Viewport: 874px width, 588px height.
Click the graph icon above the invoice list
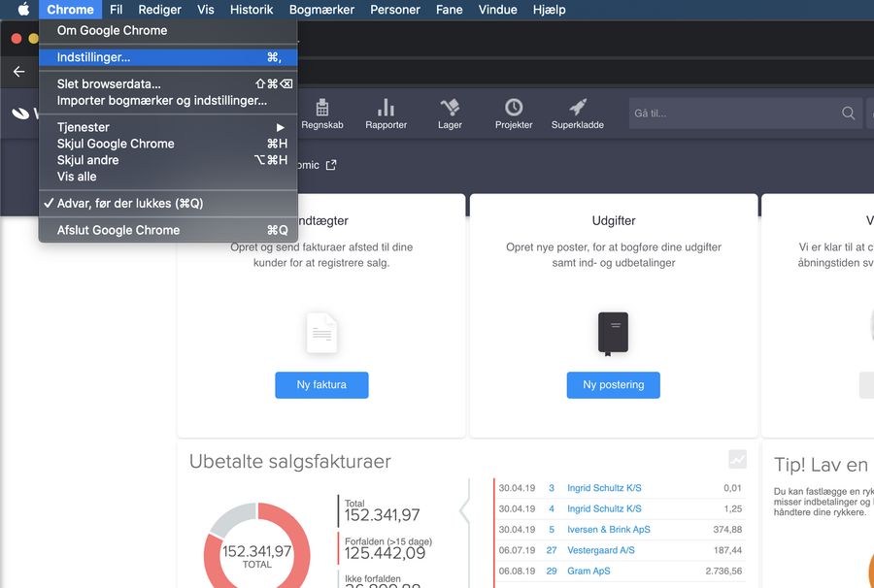738,459
